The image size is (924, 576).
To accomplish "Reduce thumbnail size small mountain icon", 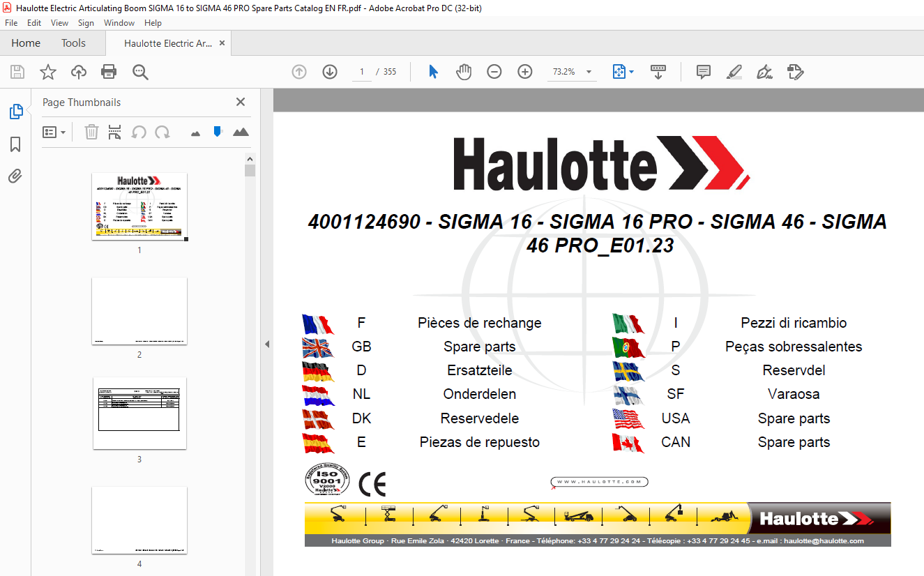I will 195,132.
